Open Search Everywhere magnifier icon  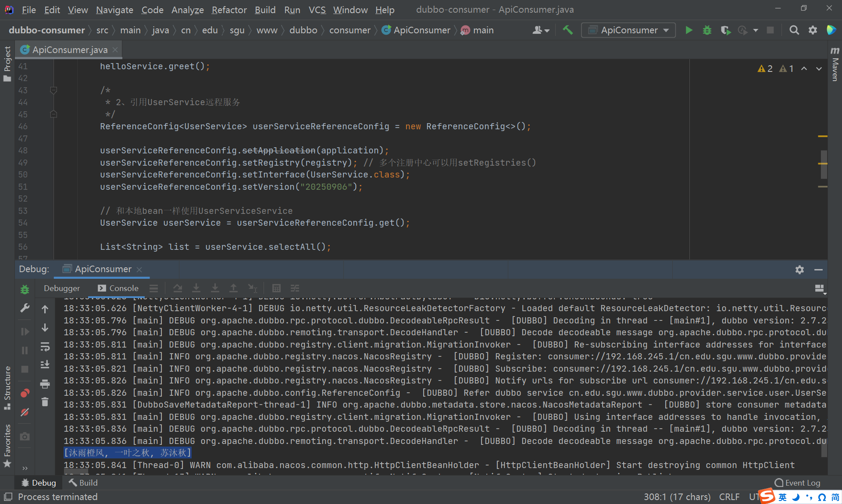[x=794, y=30]
